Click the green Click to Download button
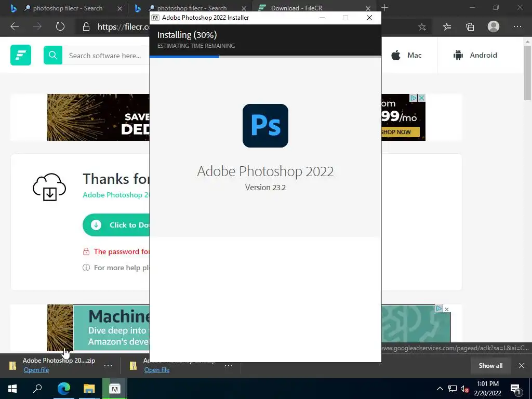Screen dimensions: 532x399 pyautogui.click(x=116, y=225)
